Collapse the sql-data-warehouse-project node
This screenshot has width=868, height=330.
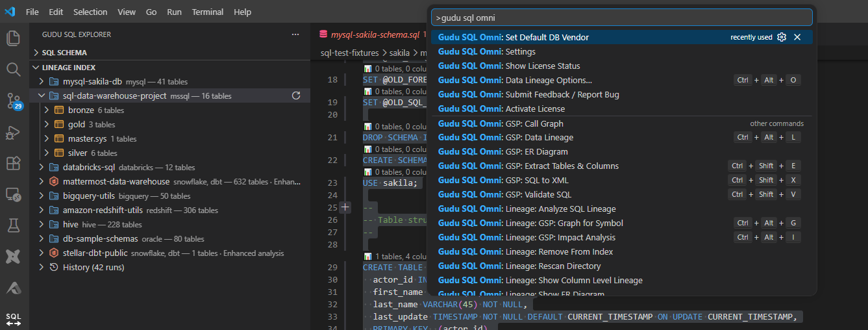coord(42,95)
